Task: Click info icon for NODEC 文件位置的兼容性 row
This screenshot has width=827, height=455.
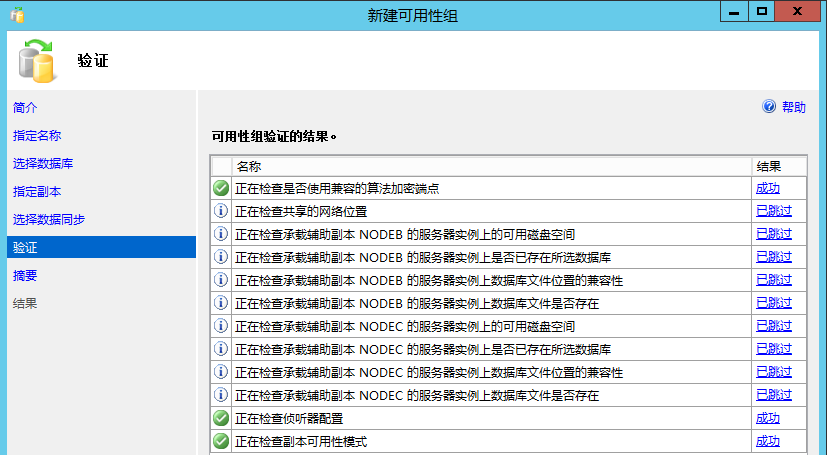Action: tap(221, 372)
